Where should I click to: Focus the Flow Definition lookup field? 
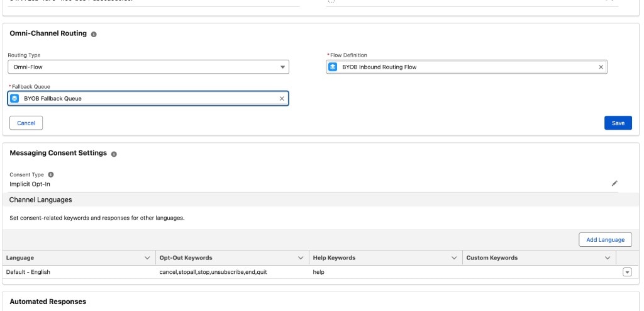click(x=467, y=67)
